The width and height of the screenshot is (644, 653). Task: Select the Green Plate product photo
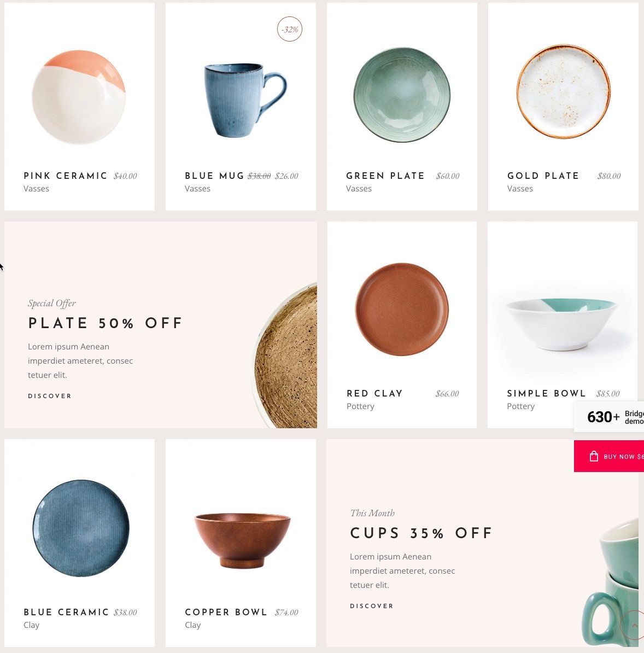(x=402, y=95)
